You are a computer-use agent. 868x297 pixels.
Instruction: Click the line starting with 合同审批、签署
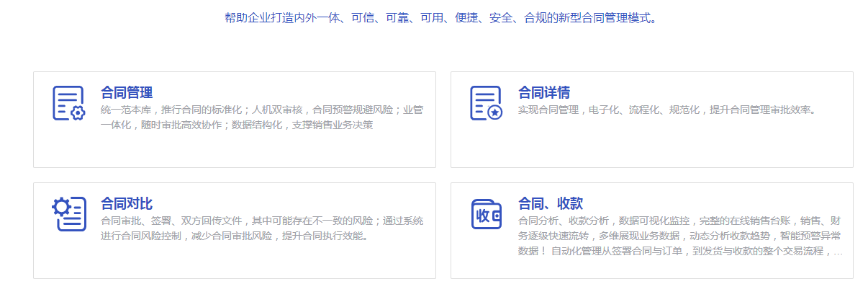click(x=261, y=221)
